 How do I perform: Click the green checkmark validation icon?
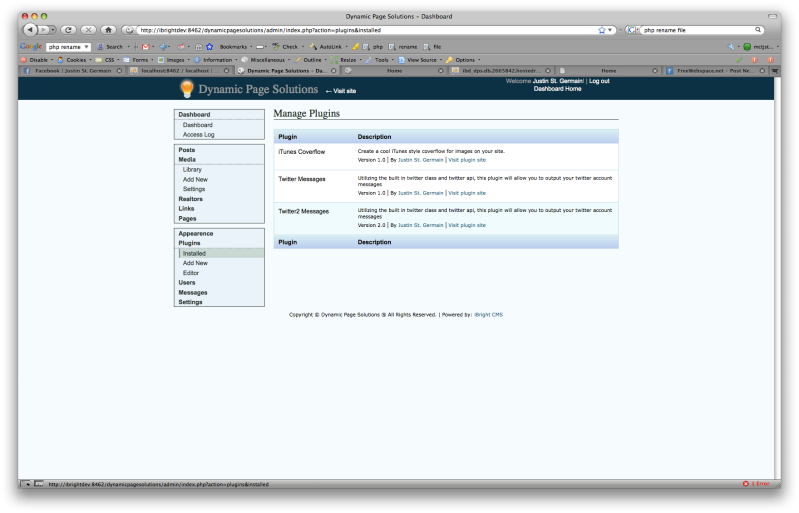[738, 60]
